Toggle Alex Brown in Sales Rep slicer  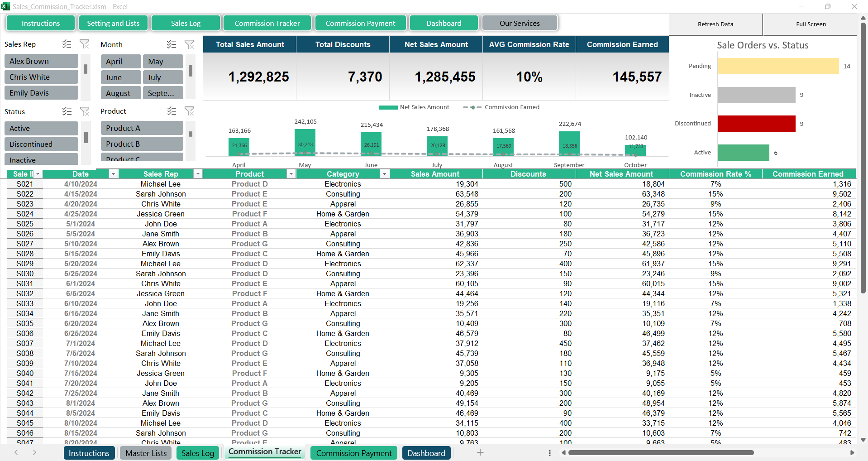coord(41,61)
